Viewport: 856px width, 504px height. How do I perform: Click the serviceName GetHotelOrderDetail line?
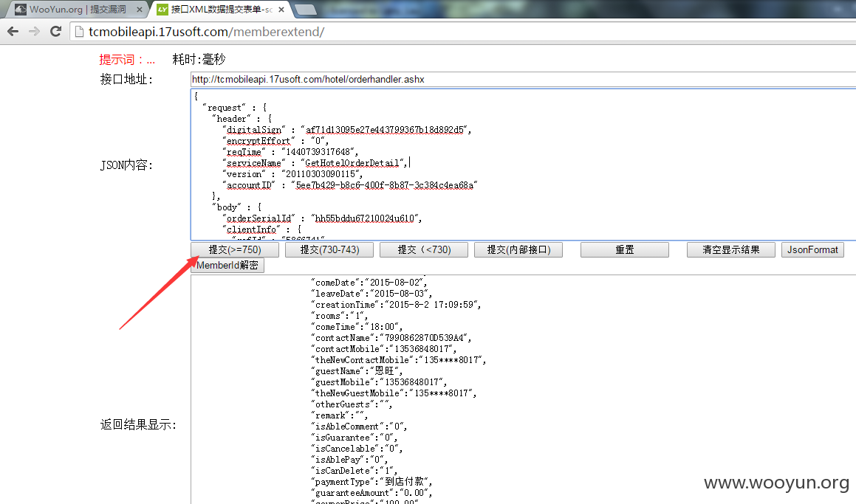click(x=315, y=163)
